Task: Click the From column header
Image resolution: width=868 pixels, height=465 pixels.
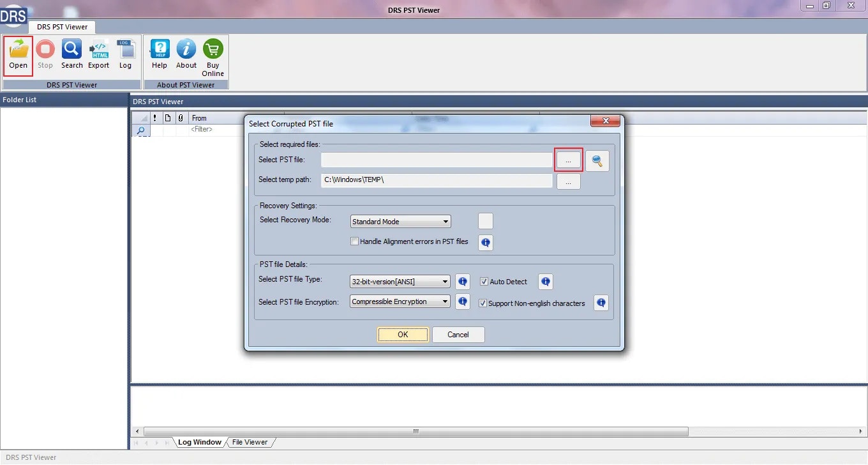Action: tap(216, 118)
